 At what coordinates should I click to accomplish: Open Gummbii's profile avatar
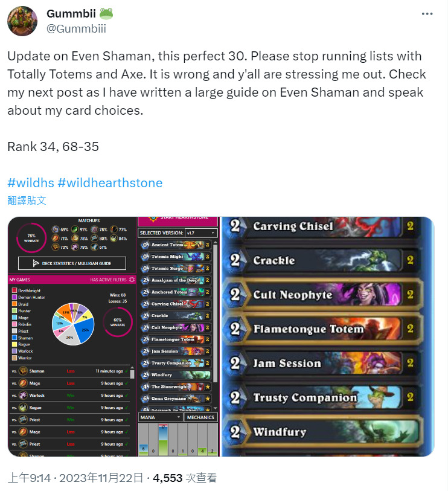click(x=22, y=21)
